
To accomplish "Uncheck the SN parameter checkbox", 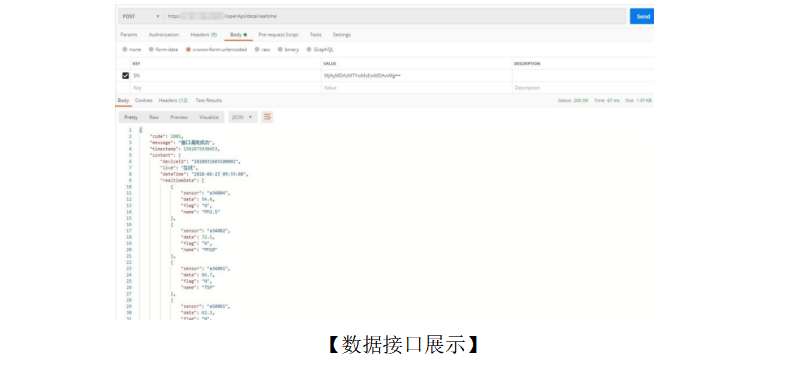I will tap(126, 75).
